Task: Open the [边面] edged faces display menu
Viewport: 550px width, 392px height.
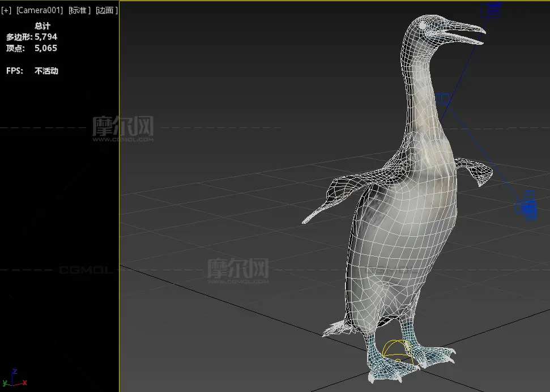Action: [x=106, y=10]
